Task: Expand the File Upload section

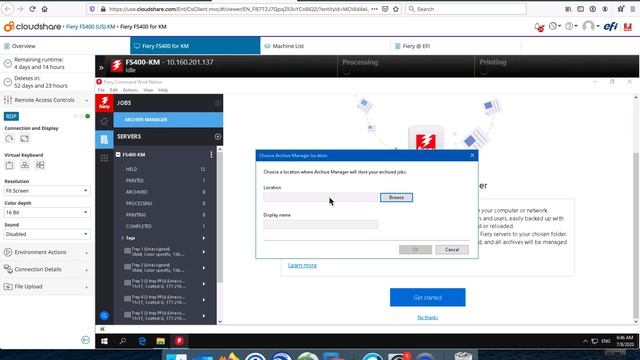Action: pyautogui.click(x=47, y=287)
